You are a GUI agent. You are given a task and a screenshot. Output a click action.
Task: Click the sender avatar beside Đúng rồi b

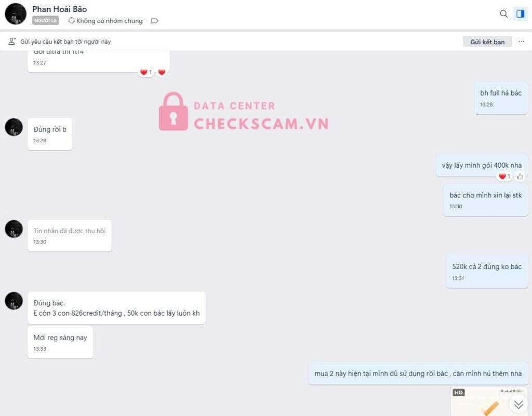click(14, 127)
